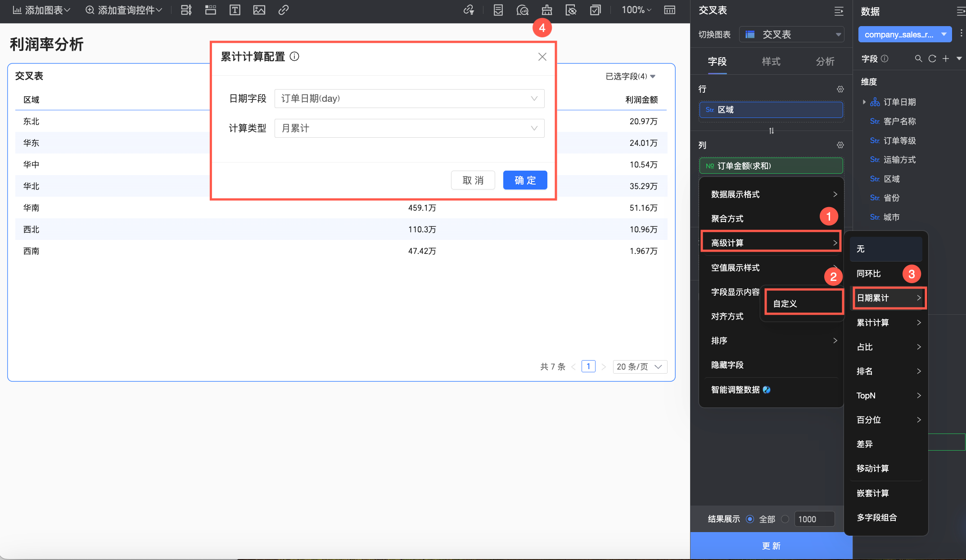
Task: Select the 订单金额(求和) field chip in 列
Action: click(771, 166)
